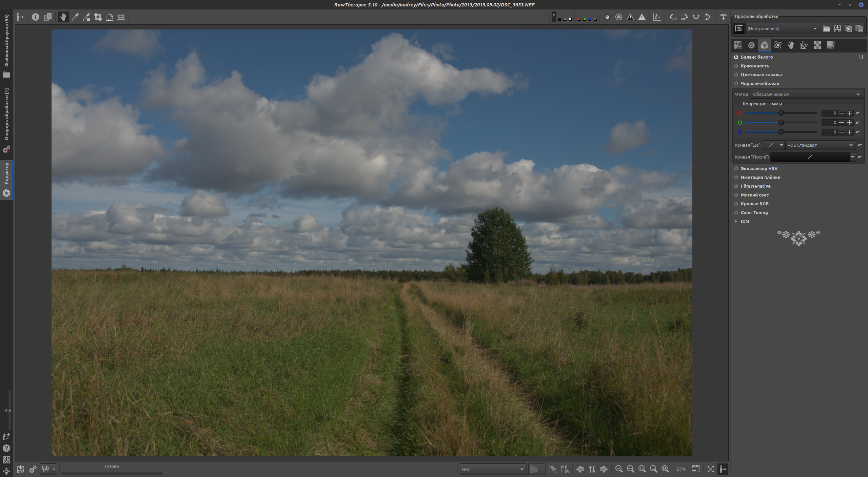868x477 pixels.
Task: Click the red gamma correction slider handle
Action: [x=781, y=113]
